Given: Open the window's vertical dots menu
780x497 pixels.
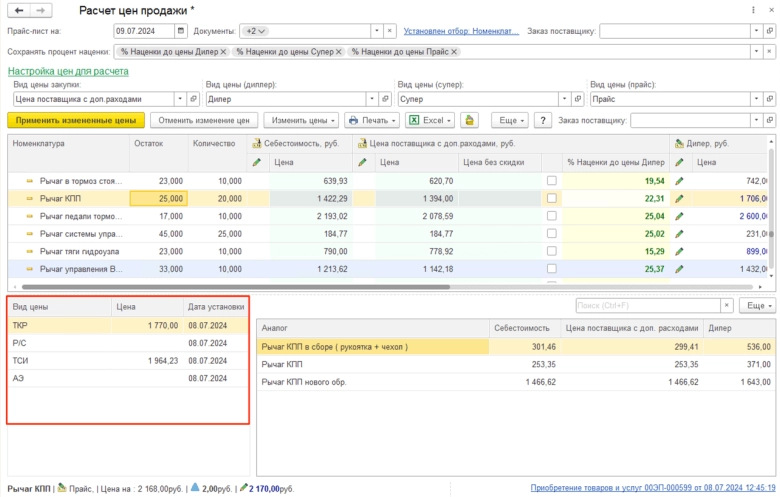Looking at the screenshot, I should [x=753, y=10].
